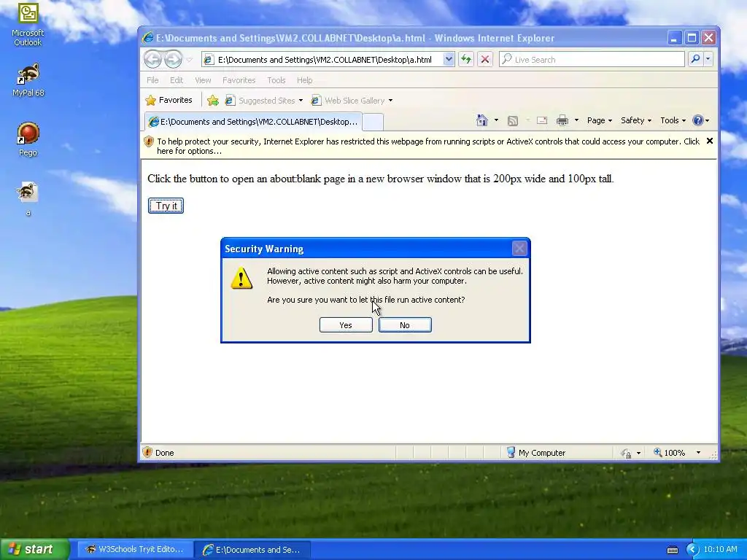
Task: Dismiss the security information bar with its X
Action: pos(709,141)
